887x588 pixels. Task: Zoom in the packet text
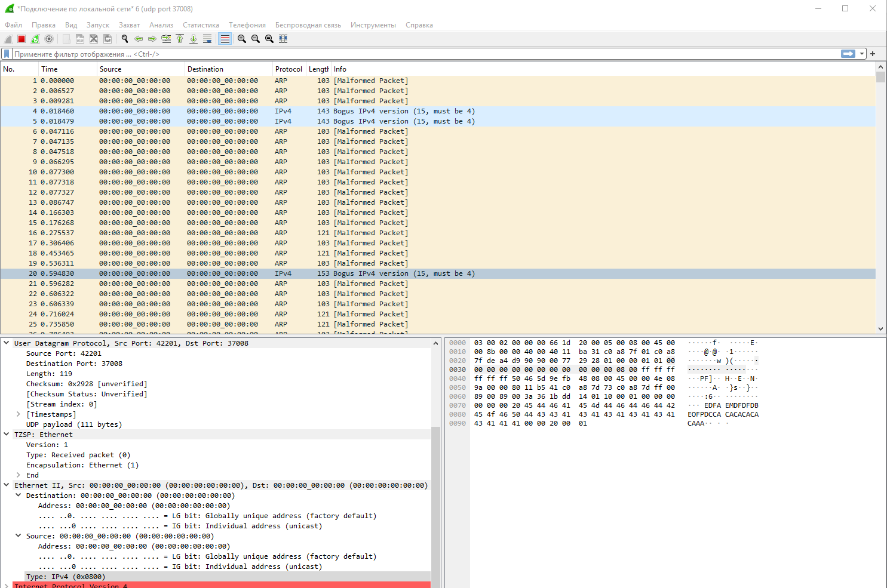click(242, 39)
